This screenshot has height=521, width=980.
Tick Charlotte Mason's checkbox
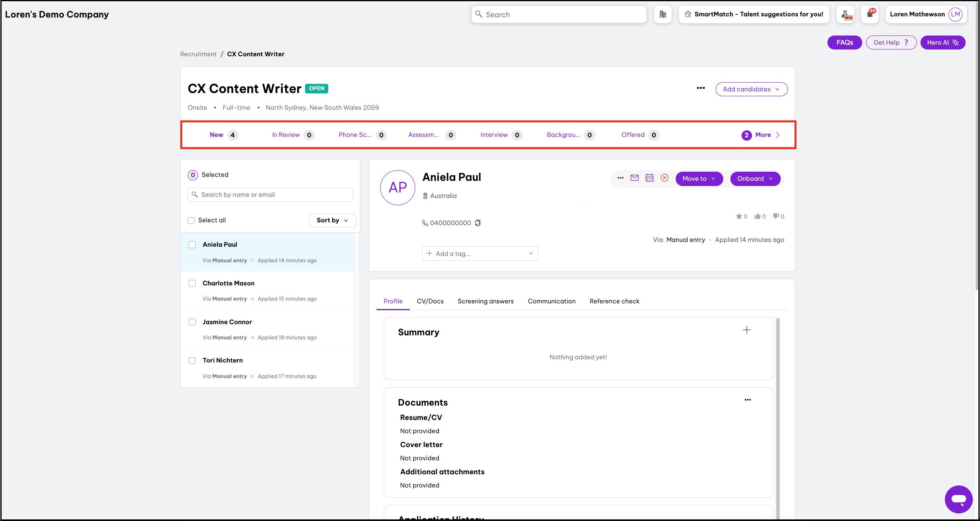coord(192,283)
